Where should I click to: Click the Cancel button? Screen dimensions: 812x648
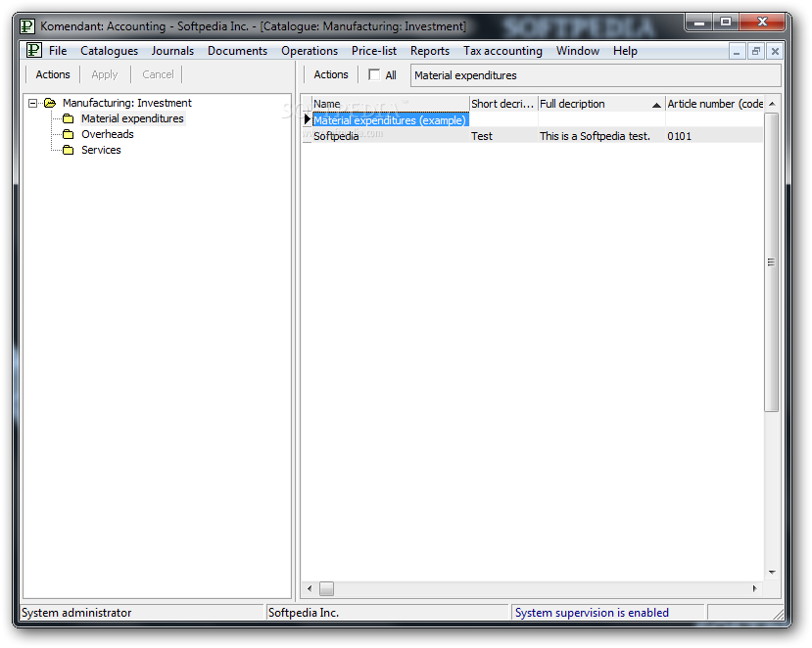click(158, 74)
